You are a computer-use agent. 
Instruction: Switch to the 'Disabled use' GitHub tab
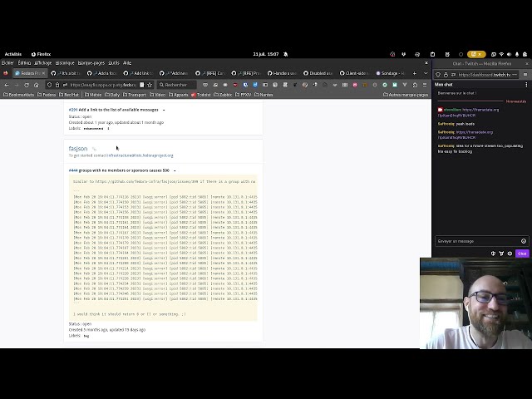click(318, 73)
